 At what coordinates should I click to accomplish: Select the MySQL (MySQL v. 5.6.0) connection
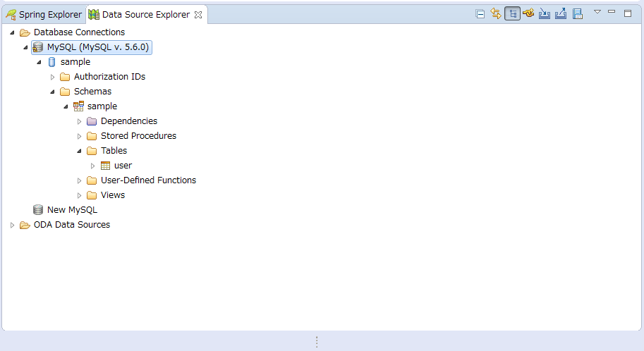point(98,47)
